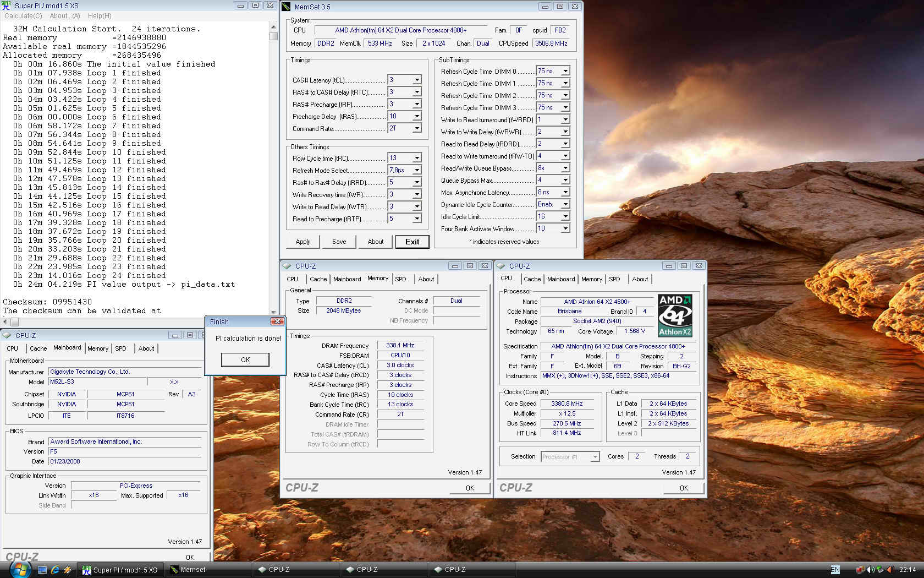Click OK in the CPU-Z Memory window
The height and width of the screenshot is (578, 924).
470,488
